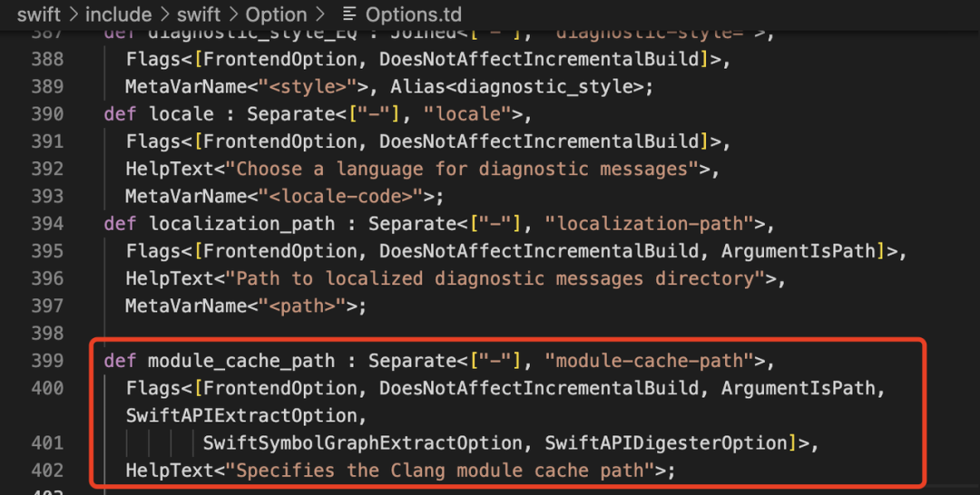The image size is (980, 495).
Task: Click SwiftSymbolGraphExtractOption on line 401
Action: (362, 442)
